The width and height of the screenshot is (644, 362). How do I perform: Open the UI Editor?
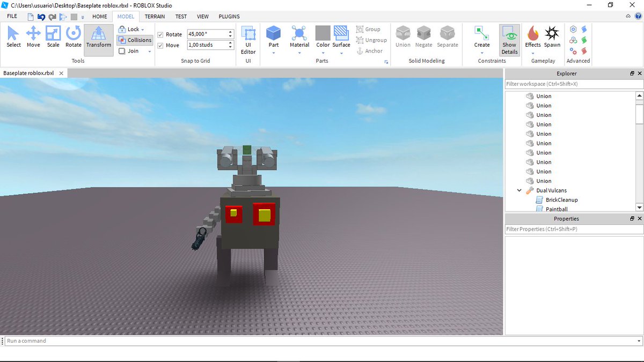(248, 40)
